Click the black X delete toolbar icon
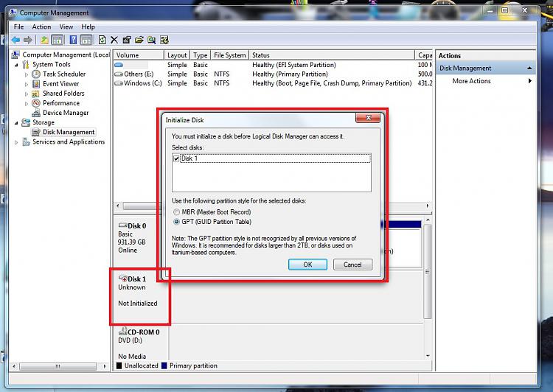The image size is (553, 392). (114, 40)
